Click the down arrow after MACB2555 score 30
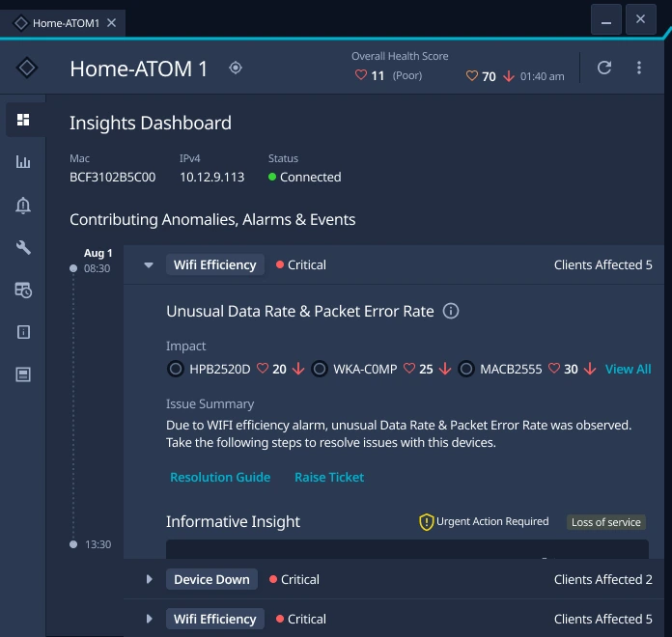The width and height of the screenshot is (672, 637). [590, 369]
